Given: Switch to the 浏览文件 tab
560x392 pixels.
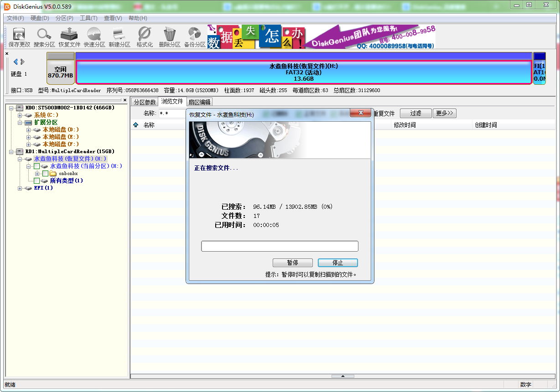Looking at the screenshot, I should pos(172,101).
